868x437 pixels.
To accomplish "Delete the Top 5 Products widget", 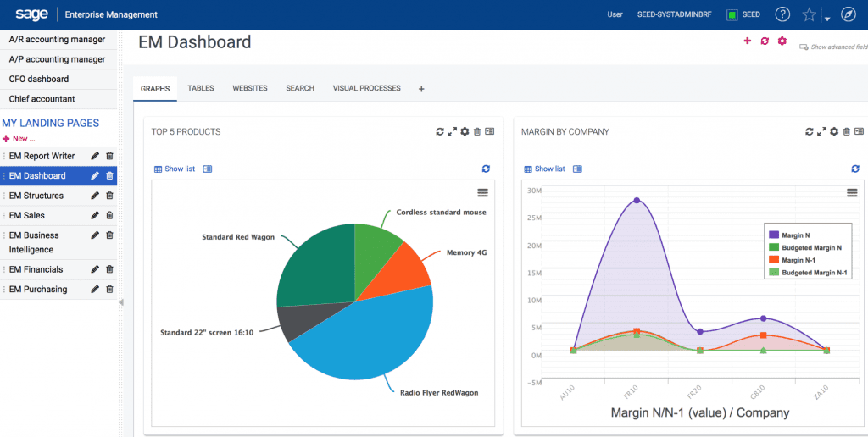I will click(476, 131).
